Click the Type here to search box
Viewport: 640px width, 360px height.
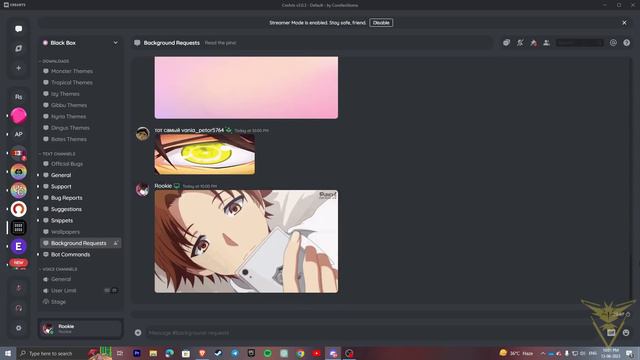(x=51, y=353)
